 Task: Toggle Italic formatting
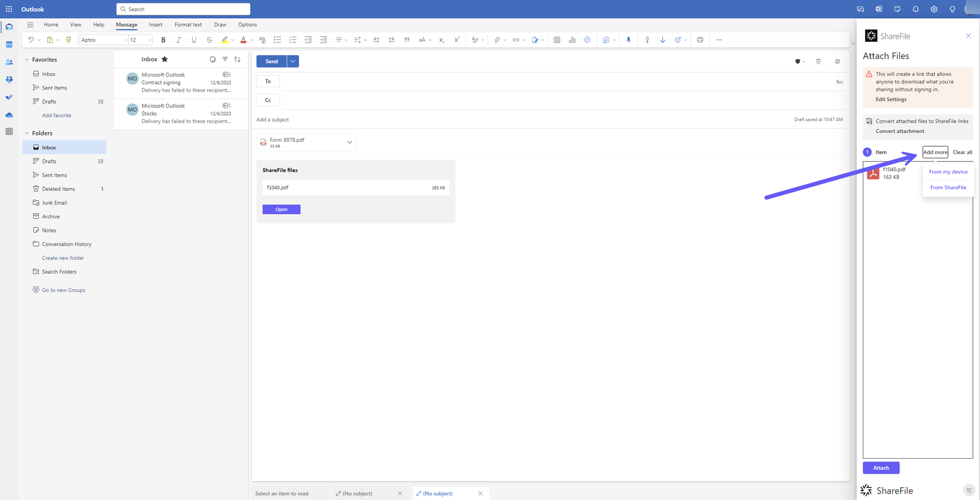(x=178, y=40)
